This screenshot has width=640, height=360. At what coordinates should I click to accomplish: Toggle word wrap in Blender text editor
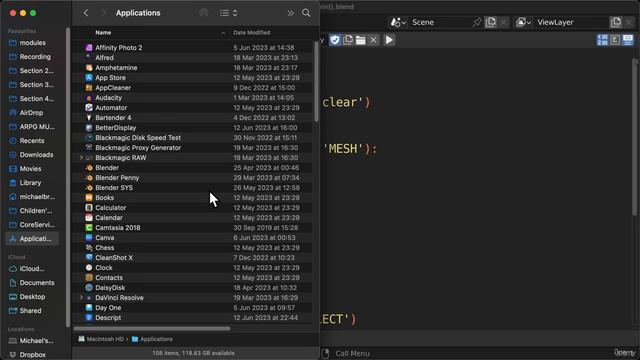coord(615,40)
